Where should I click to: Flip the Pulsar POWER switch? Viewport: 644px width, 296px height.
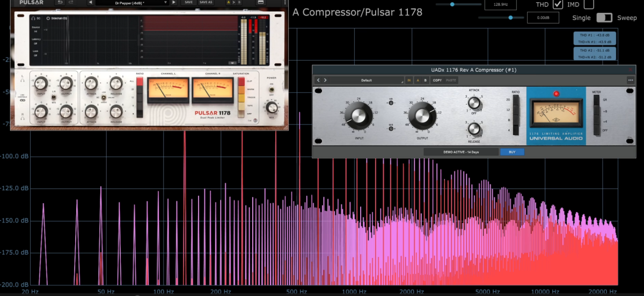[272, 90]
